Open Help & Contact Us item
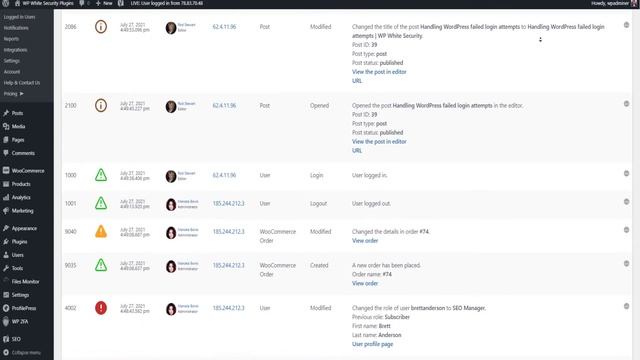 click(x=22, y=82)
